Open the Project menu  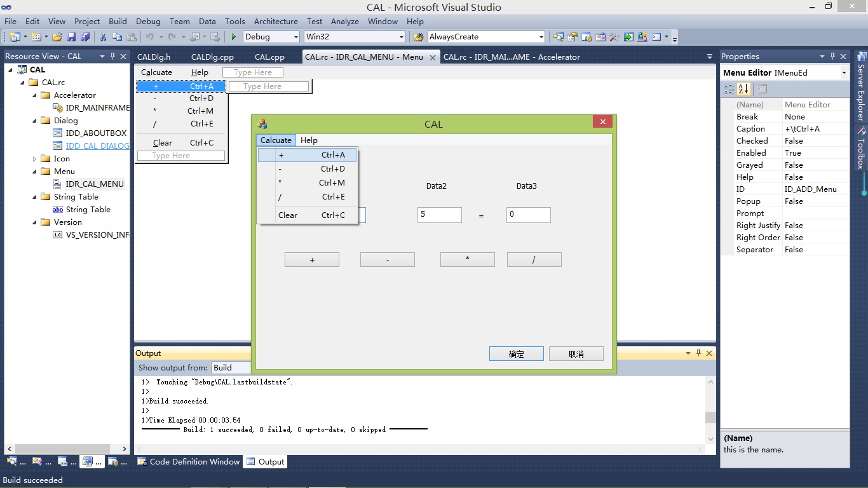(x=87, y=21)
